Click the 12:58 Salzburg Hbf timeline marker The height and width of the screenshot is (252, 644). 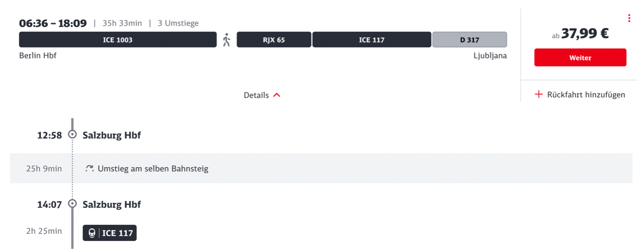73,135
